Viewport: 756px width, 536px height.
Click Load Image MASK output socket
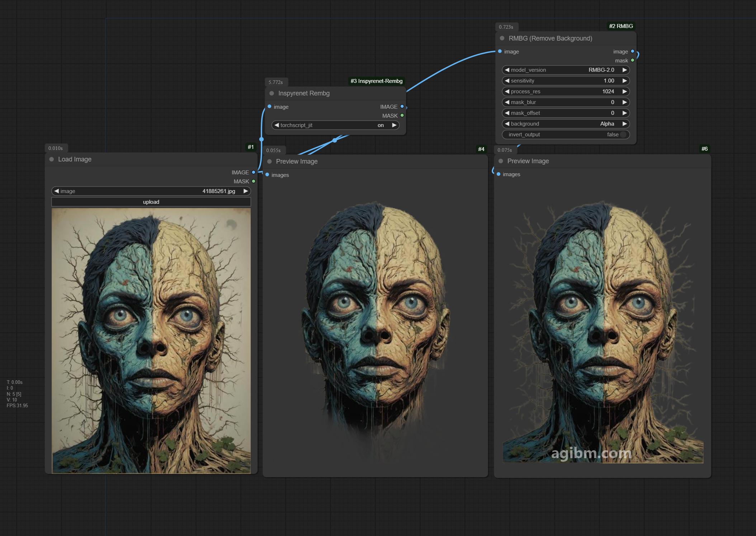pos(254,181)
